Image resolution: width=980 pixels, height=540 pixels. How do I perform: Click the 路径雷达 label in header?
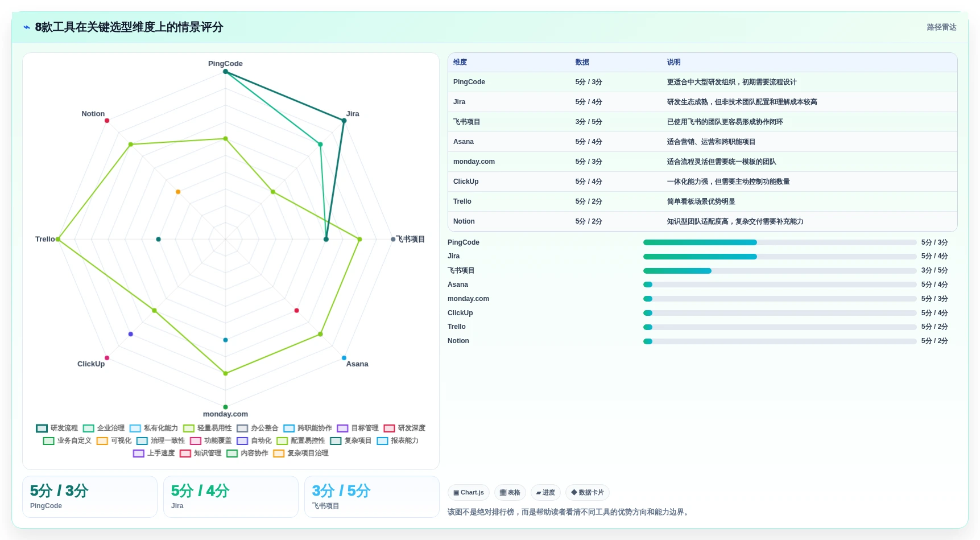click(941, 27)
